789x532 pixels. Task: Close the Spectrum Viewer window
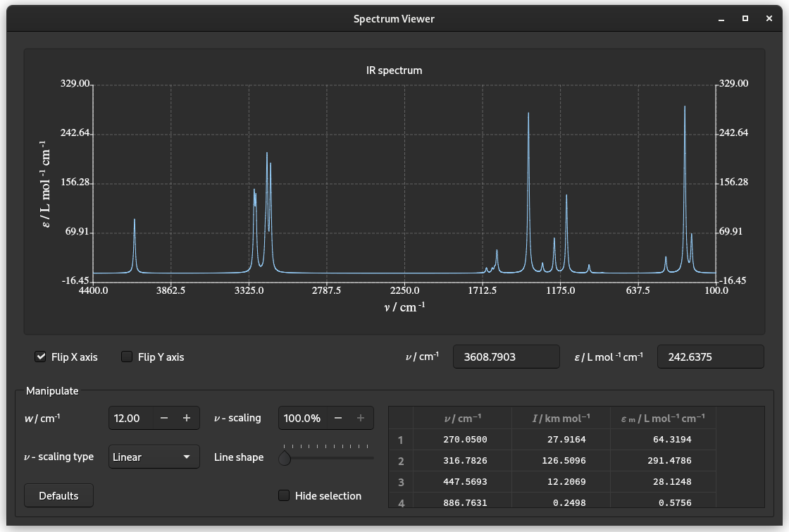(769, 18)
